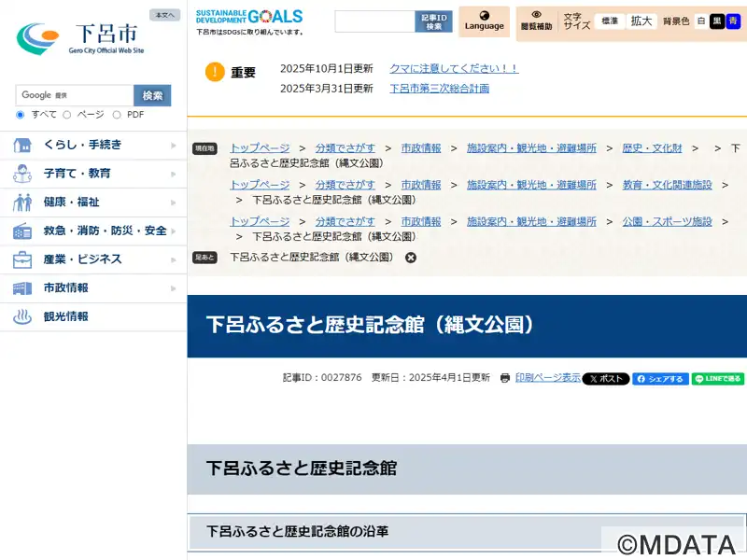Click the 検索 button beside the Google search box
The height and width of the screenshot is (560, 747).
152,96
